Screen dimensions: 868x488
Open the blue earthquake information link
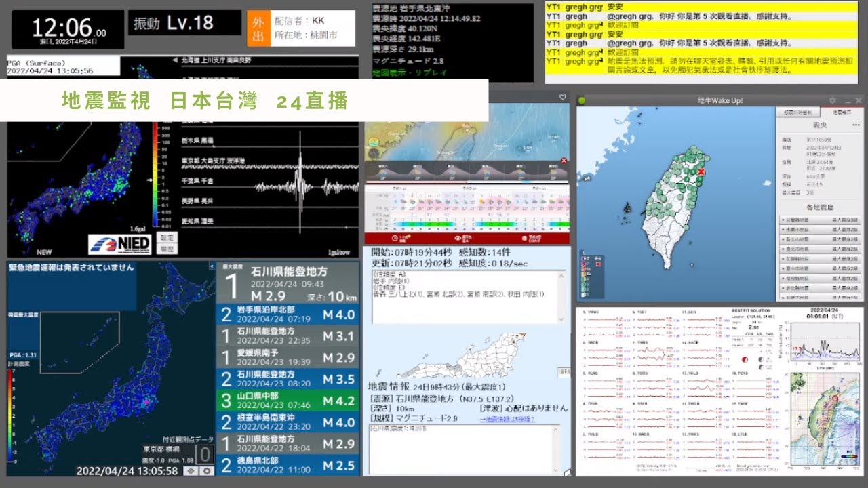click(507, 419)
